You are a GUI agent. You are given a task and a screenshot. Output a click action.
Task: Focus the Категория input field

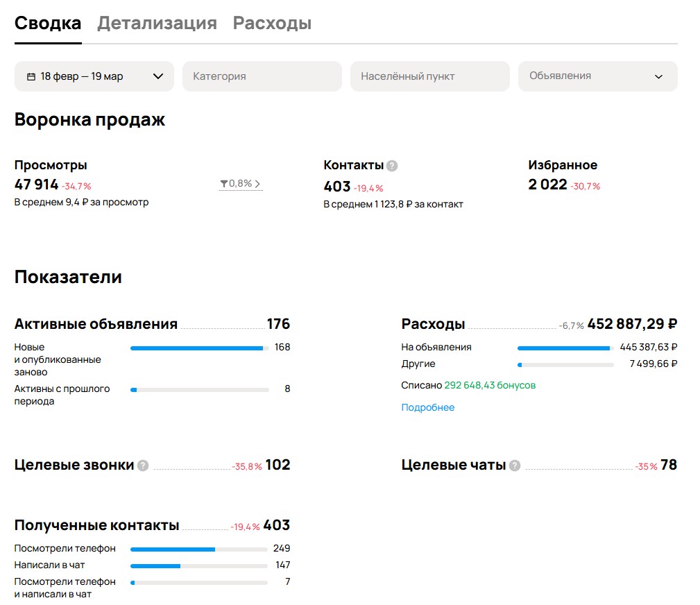click(x=262, y=76)
